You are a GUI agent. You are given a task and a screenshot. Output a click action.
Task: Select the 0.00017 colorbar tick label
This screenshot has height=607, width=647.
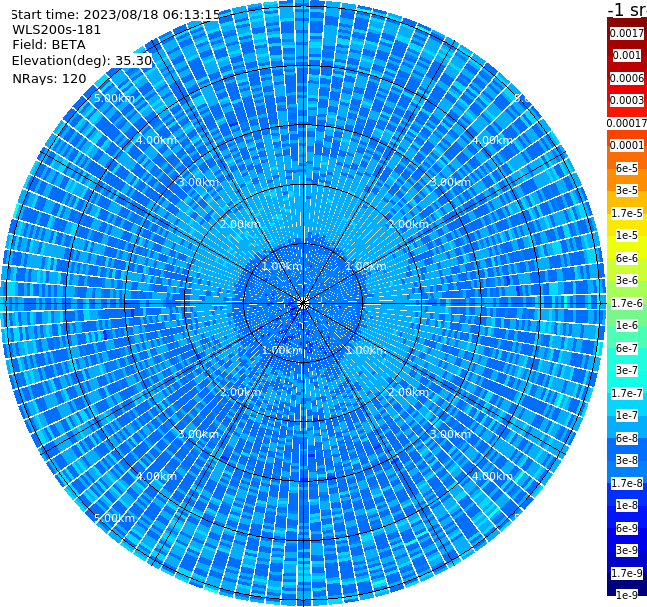pyautogui.click(x=627, y=123)
